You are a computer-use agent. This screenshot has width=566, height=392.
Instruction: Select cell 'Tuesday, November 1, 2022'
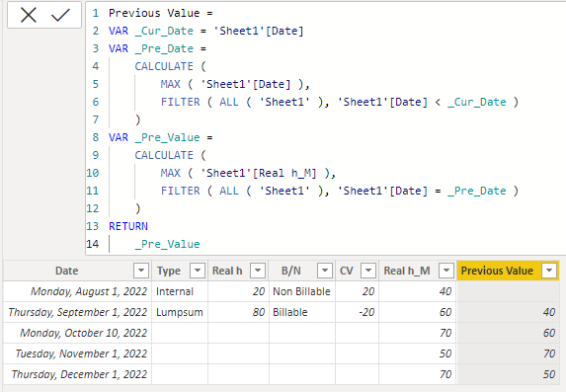pyautogui.click(x=78, y=353)
